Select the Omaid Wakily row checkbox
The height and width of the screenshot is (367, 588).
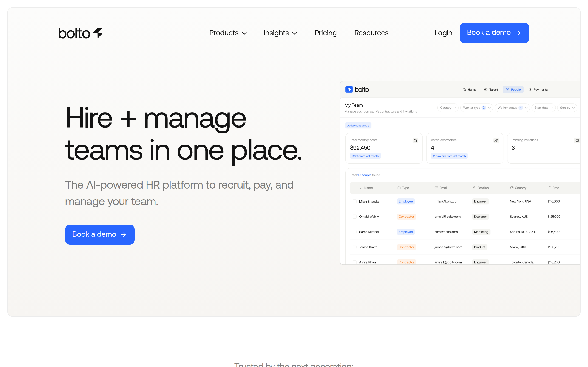(x=354, y=217)
